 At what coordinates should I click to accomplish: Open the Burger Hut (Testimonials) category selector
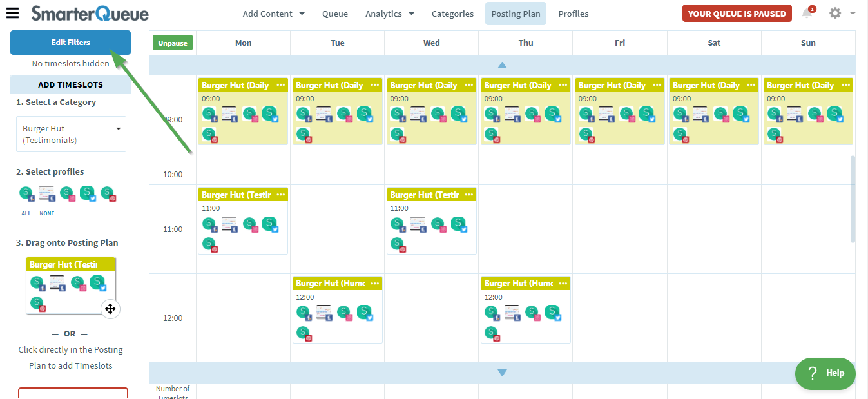(x=71, y=134)
